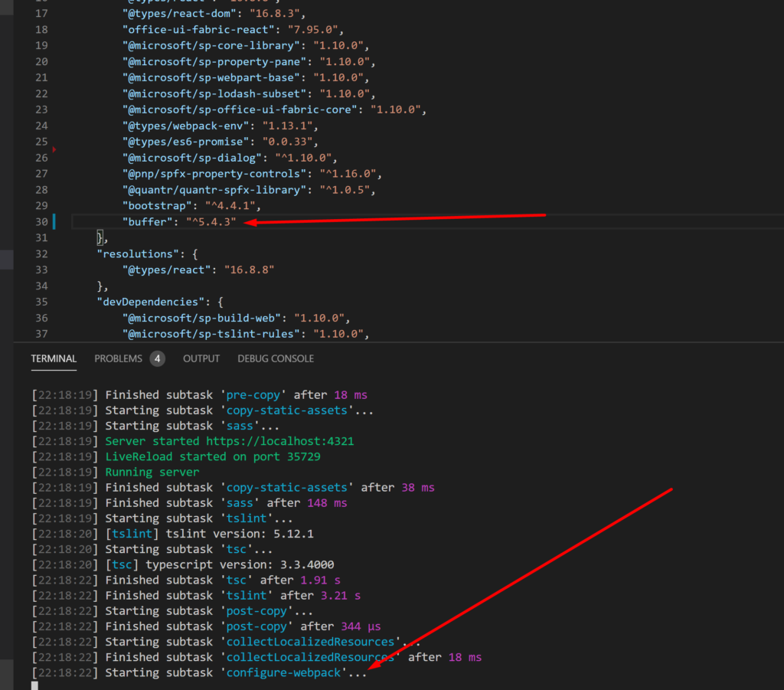Click 'configure-webpack' in terminal output

(x=283, y=672)
